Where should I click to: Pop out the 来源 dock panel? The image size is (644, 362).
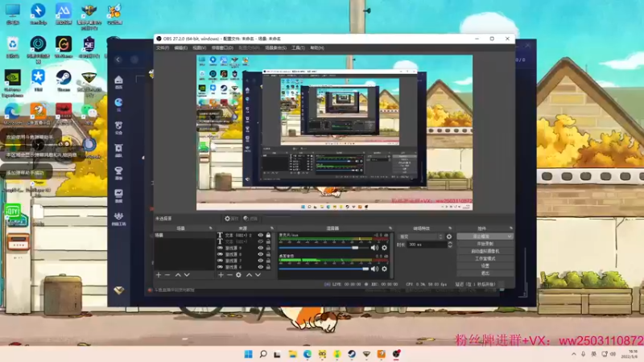coord(271,228)
